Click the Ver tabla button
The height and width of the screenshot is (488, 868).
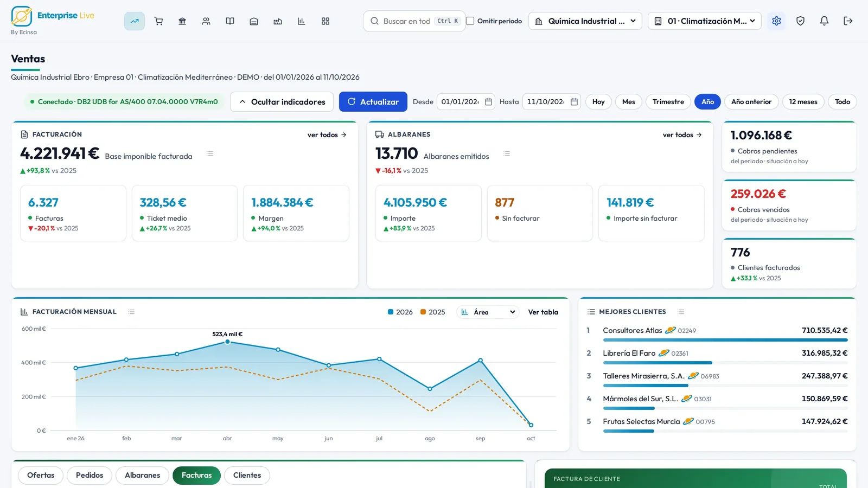coord(543,312)
